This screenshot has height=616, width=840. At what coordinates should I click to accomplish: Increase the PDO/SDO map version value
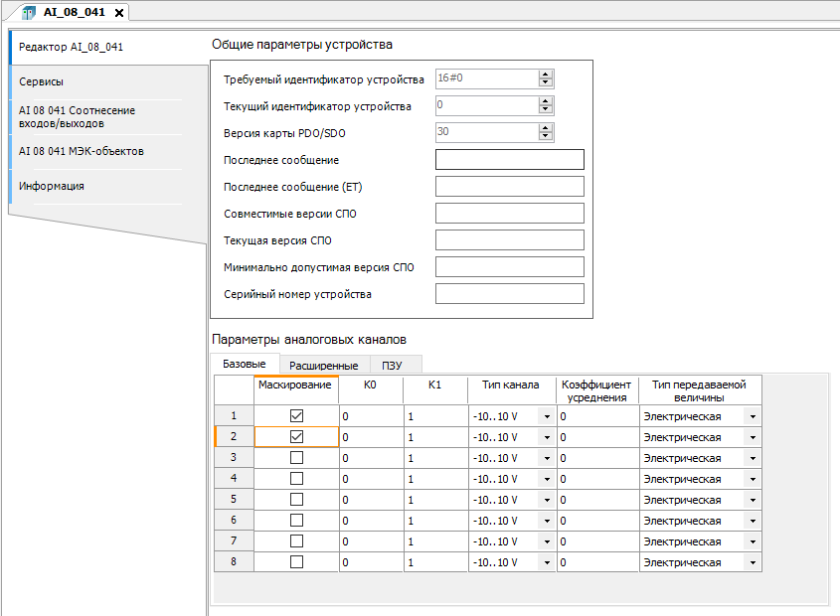click(546, 128)
